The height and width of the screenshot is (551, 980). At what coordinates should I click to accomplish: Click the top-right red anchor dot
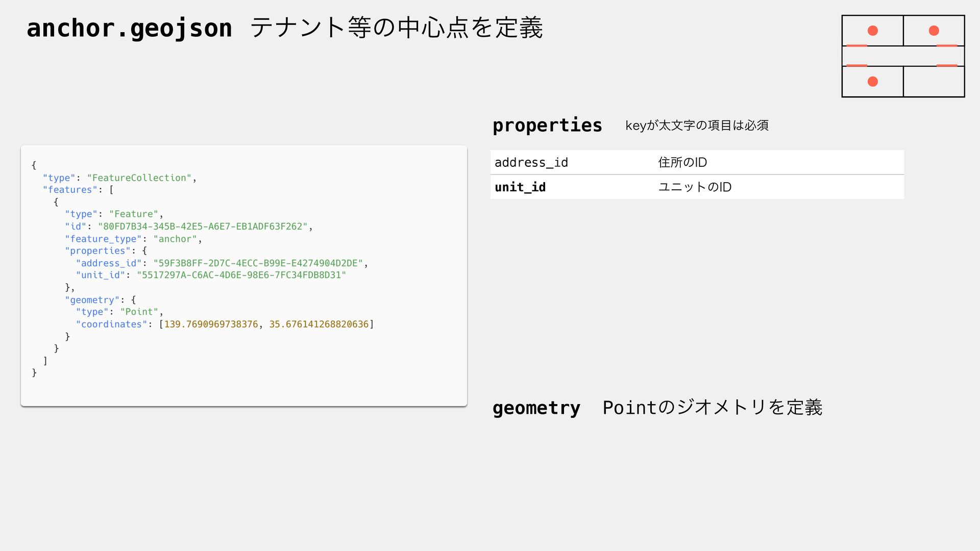click(x=934, y=31)
